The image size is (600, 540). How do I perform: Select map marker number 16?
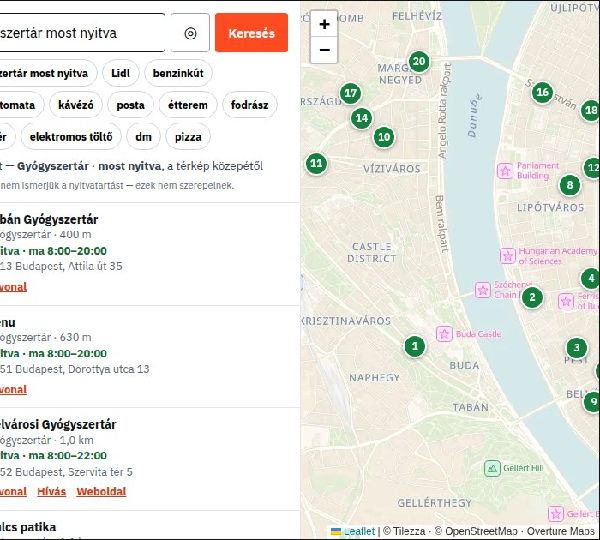pyautogui.click(x=543, y=92)
